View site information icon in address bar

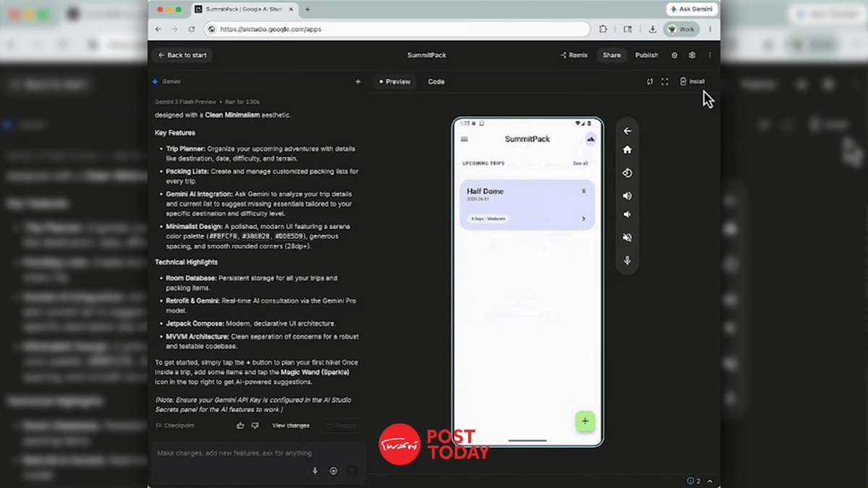coord(211,29)
